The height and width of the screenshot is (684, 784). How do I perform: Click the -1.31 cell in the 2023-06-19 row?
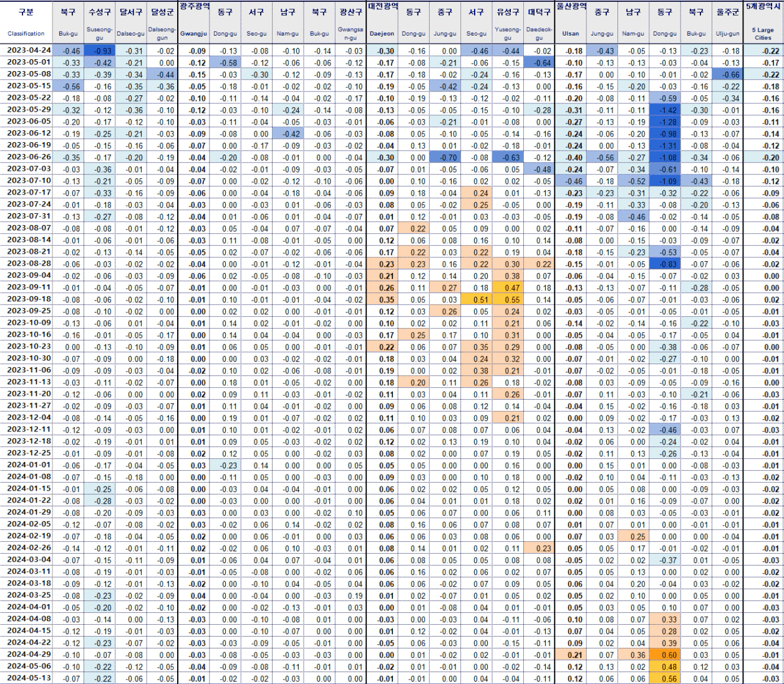pyautogui.click(x=665, y=145)
